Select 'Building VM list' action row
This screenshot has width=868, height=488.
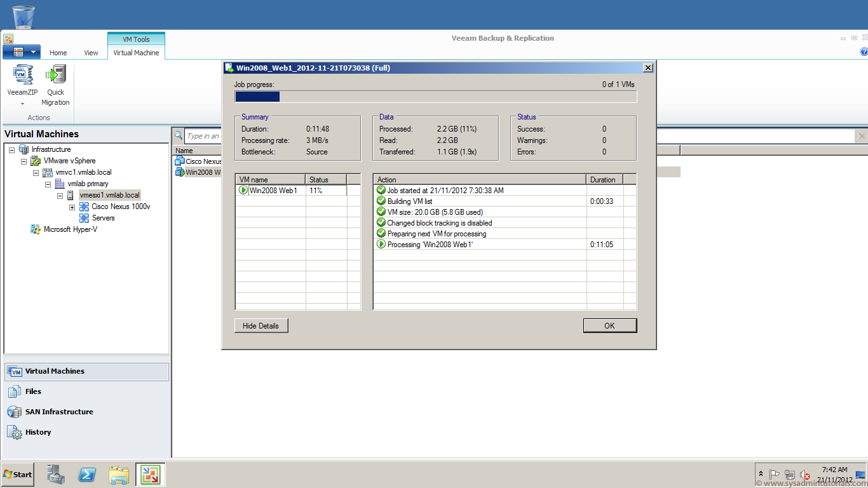click(x=505, y=201)
